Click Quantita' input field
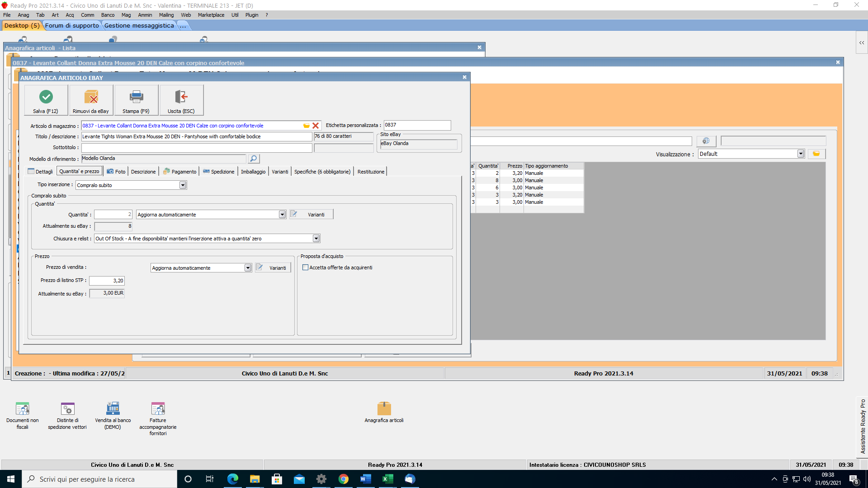This screenshot has width=868, height=488. pyautogui.click(x=113, y=215)
